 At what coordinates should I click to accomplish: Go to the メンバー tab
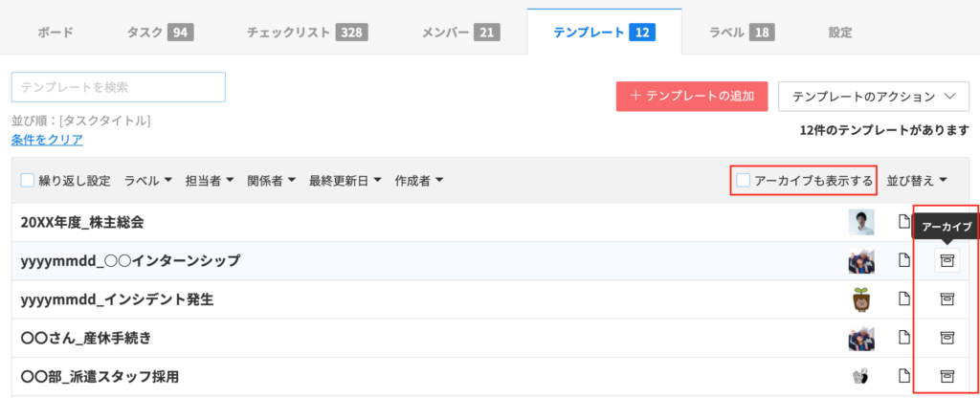click(459, 33)
